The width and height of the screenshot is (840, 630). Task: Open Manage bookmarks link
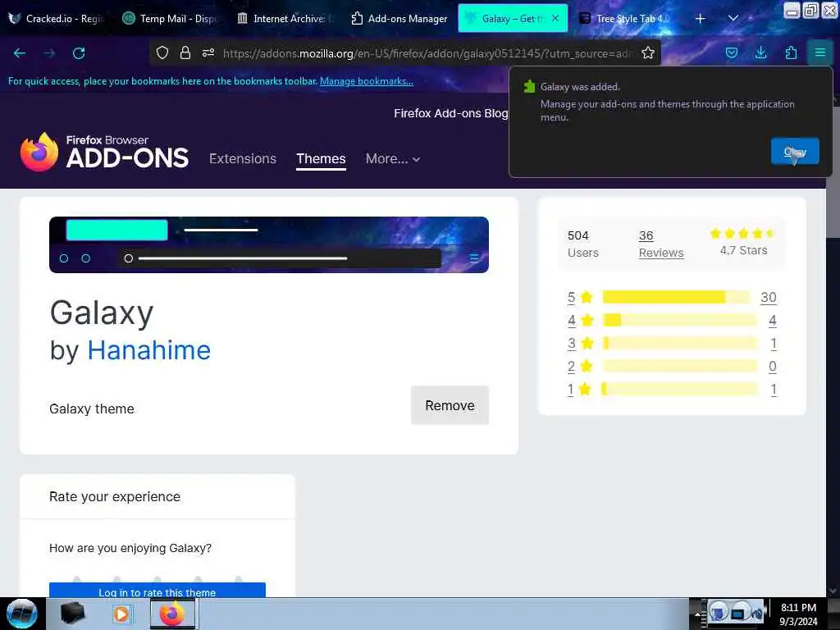(x=367, y=81)
